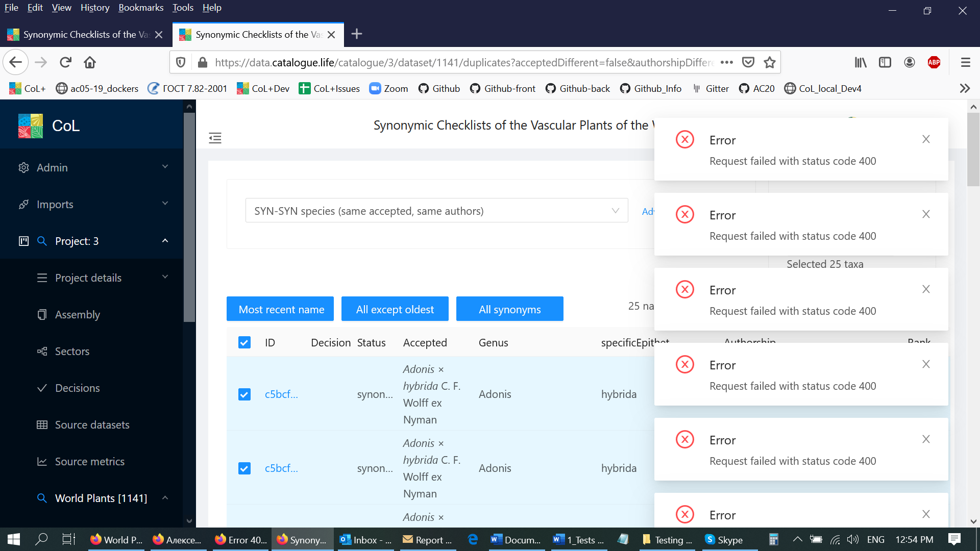
Task: Collapse the sidebar with menu fold icon
Action: click(x=215, y=138)
